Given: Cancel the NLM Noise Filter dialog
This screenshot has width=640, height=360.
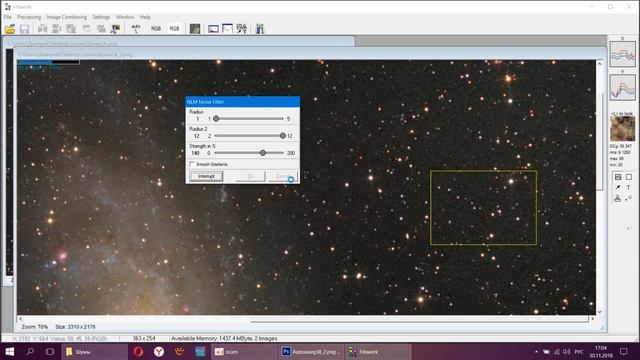Looking at the screenshot, I should 282,176.
